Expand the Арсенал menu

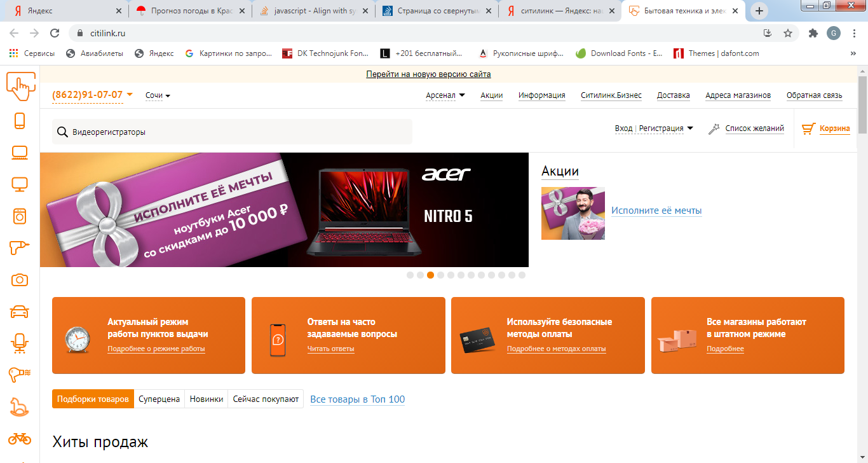coord(445,95)
